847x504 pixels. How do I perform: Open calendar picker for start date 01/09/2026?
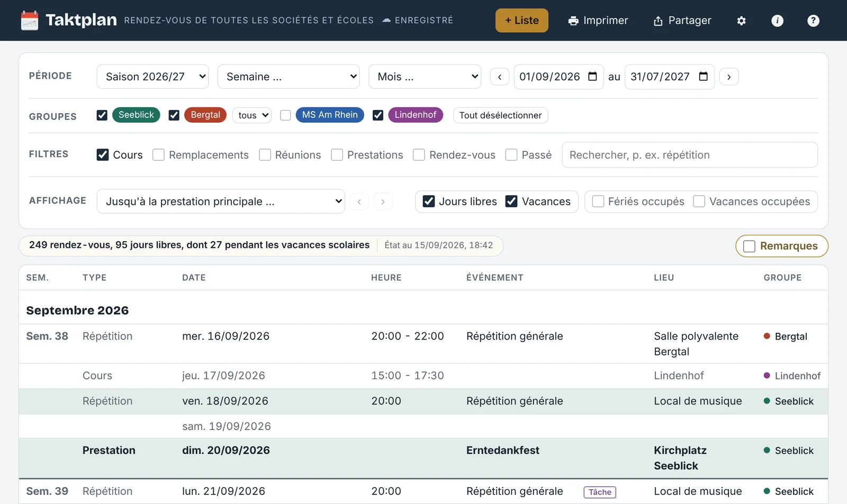click(x=592, y=76)
